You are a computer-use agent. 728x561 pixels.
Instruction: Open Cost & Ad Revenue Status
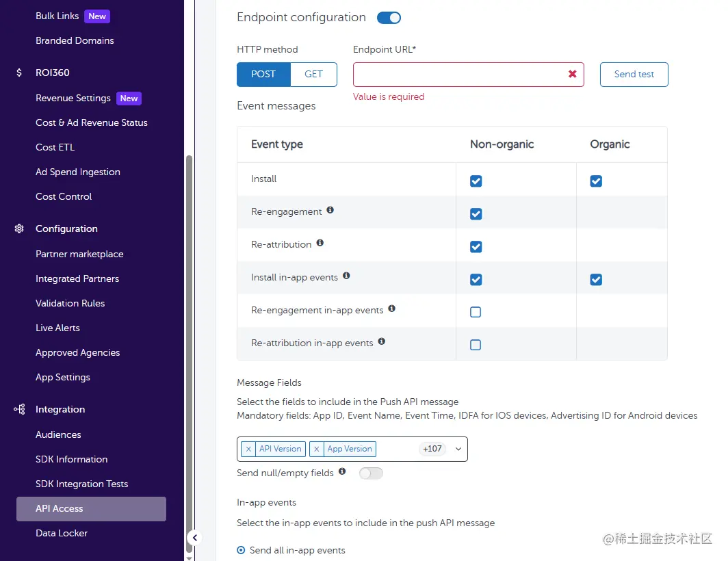[92, 123]
